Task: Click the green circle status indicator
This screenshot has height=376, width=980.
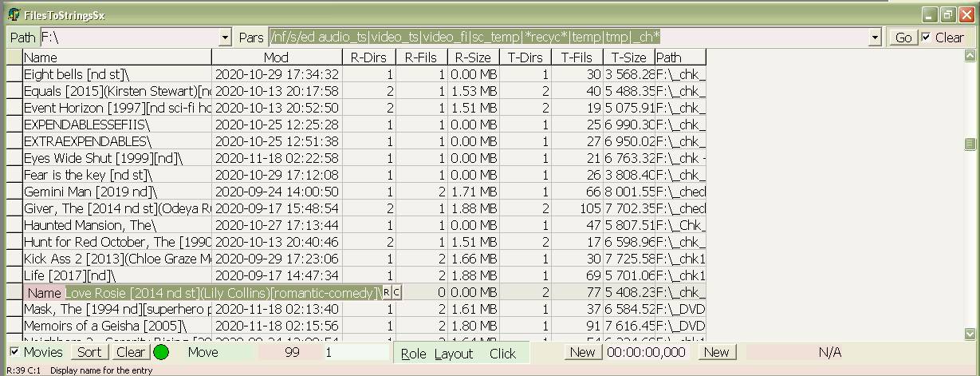Action: tap(161, 352)
